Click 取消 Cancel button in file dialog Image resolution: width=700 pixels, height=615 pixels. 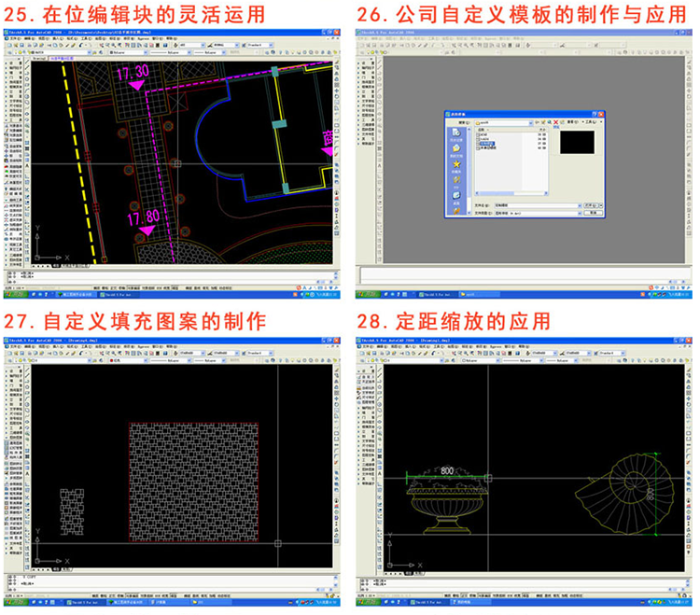click(x=595, y=213)
